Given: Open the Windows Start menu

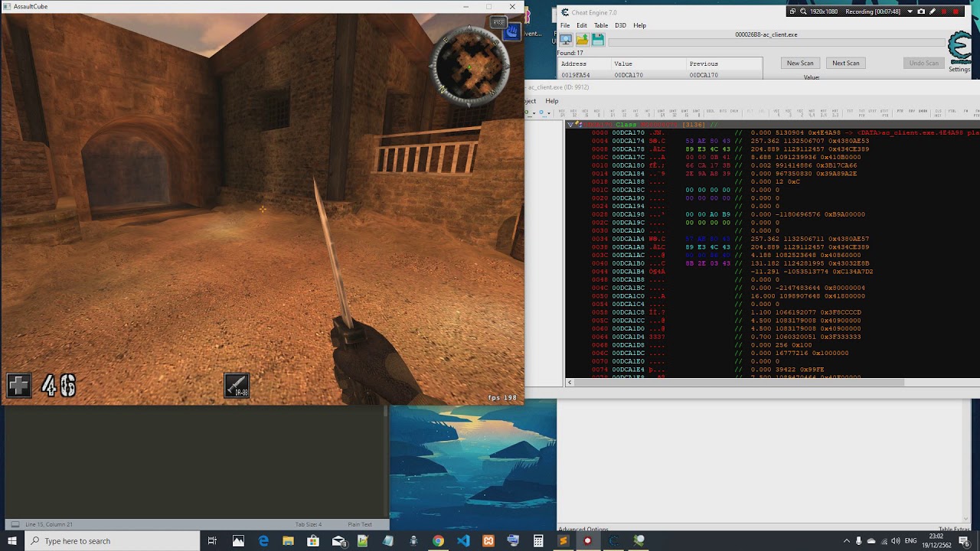Looking at the screenshot, I should click(x=12, y=541).
